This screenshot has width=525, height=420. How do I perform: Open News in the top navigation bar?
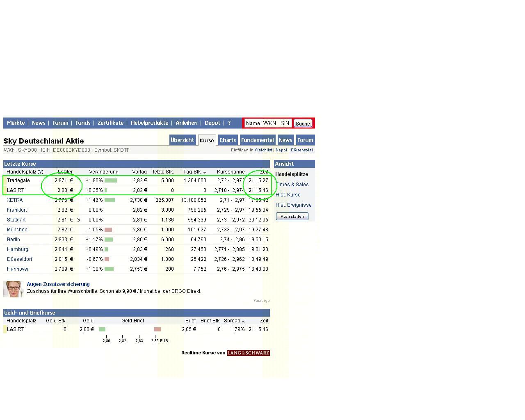click(x=39, y=123)
